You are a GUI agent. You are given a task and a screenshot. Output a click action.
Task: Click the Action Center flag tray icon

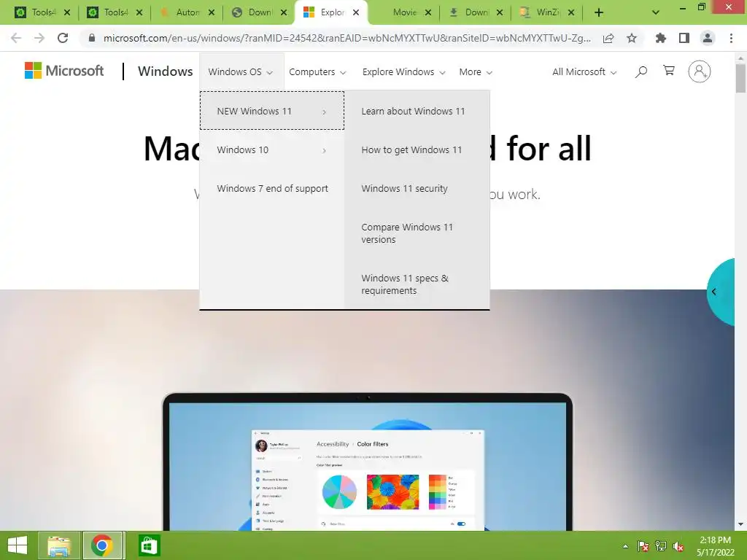pyautogui.click(x=643, y=546)
